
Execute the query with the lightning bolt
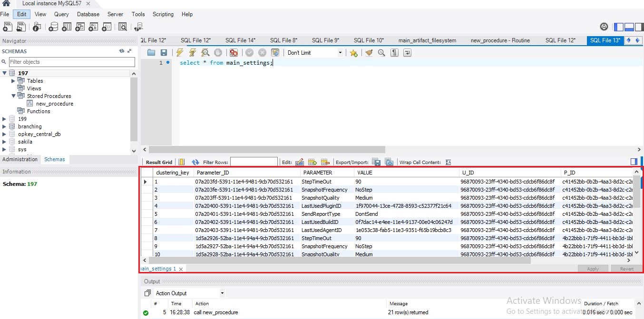point(179,53)
